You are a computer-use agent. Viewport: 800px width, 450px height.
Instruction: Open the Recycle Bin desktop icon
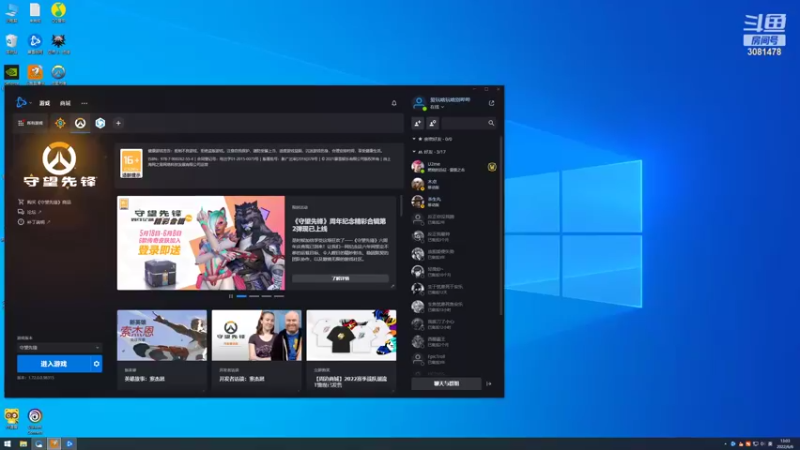[x=12, y=44]
